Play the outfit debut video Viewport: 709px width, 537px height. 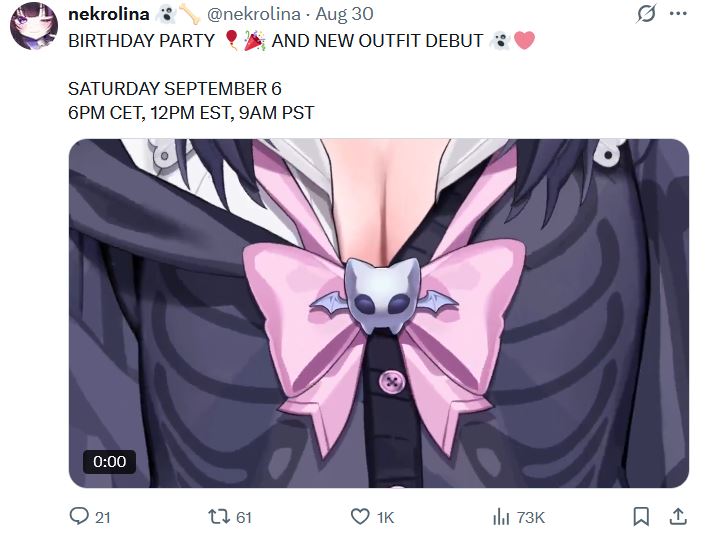point(378,313)
